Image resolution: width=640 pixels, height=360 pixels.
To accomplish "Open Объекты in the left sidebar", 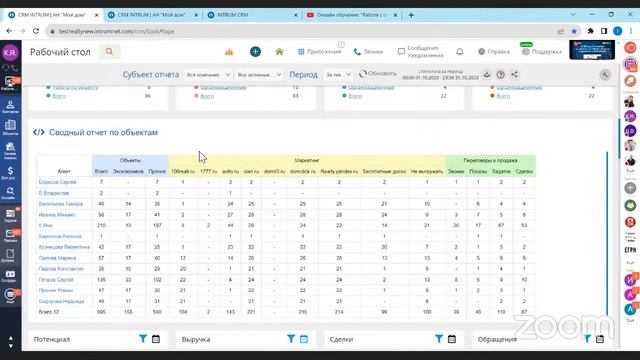I will click(10, 128).
